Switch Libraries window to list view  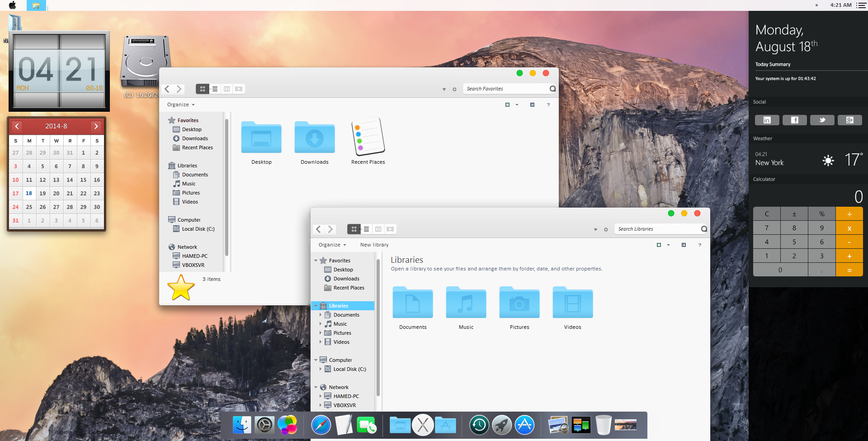(x=366, y=229)
